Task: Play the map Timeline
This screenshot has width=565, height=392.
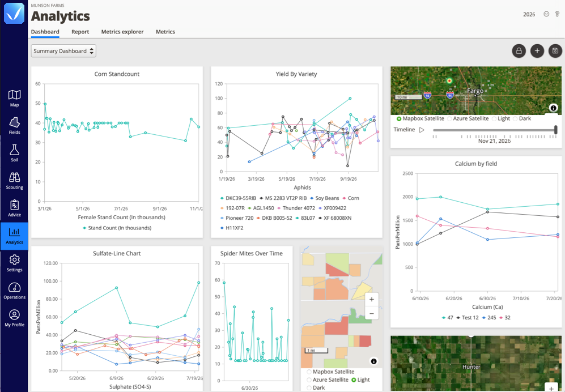Action: pyautogui.click(x=422, y=130)
